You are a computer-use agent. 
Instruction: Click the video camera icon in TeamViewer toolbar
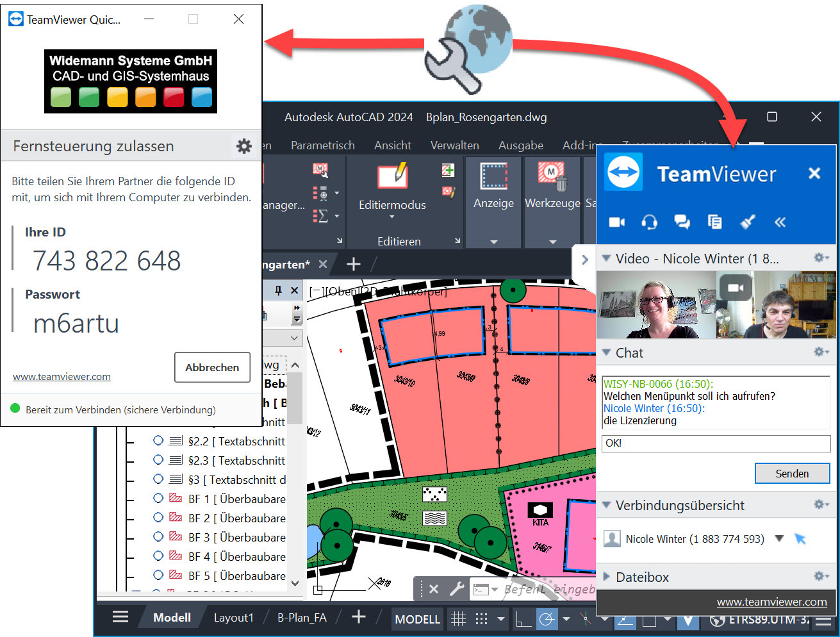616,222
